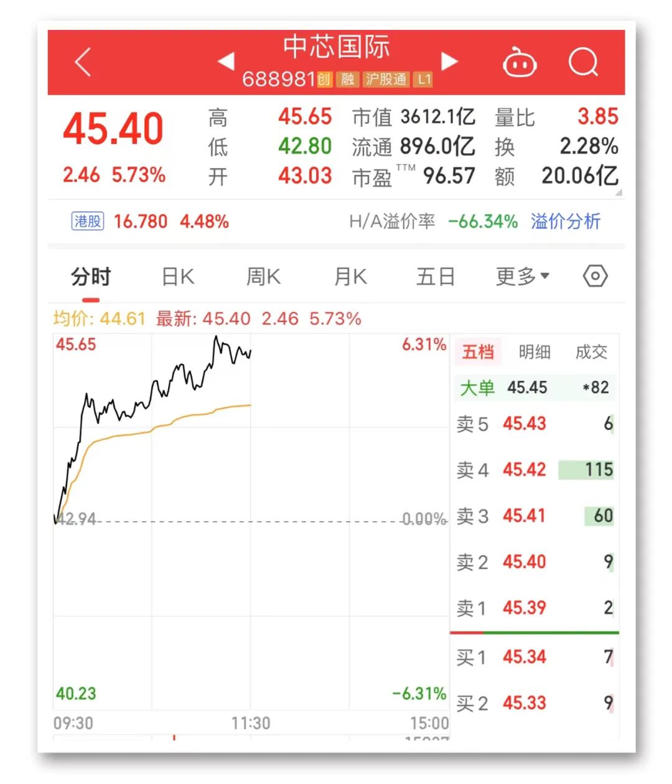Tap turnover amount 20.06亿

[580, 175]
